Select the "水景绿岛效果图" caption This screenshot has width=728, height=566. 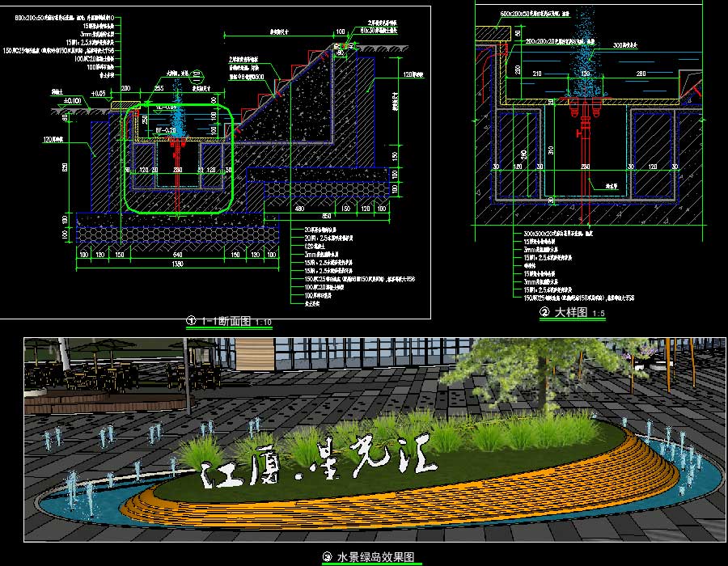375,557
